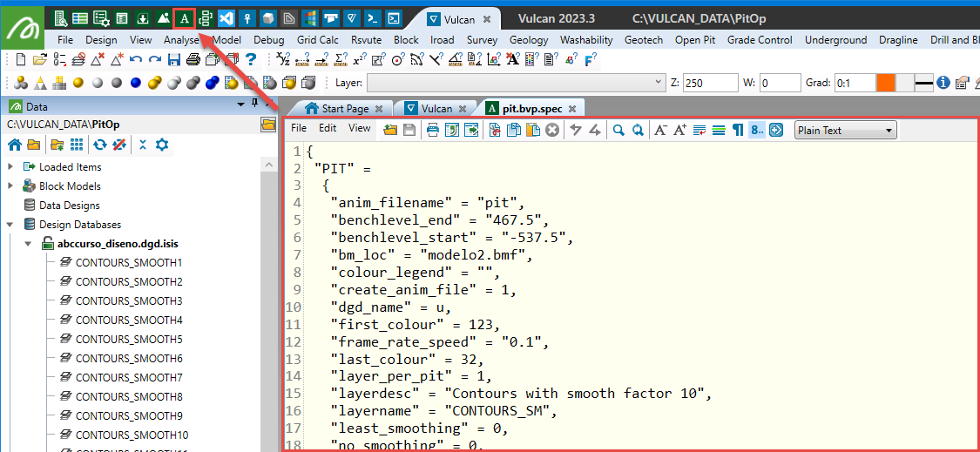This screenshot has width=980, height=452.
Task: Increase editor font size with A+ icon
Action: 680,130
